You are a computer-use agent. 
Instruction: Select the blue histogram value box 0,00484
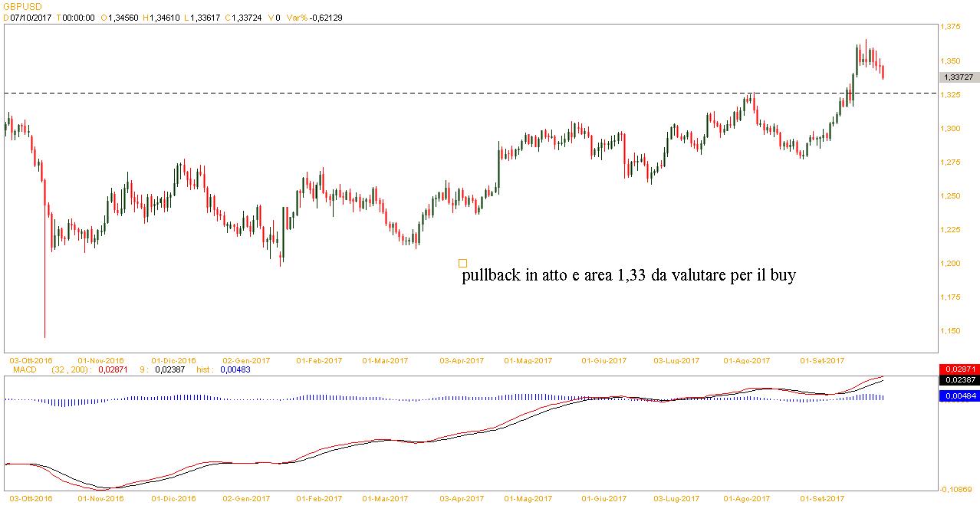pos(959,395)
